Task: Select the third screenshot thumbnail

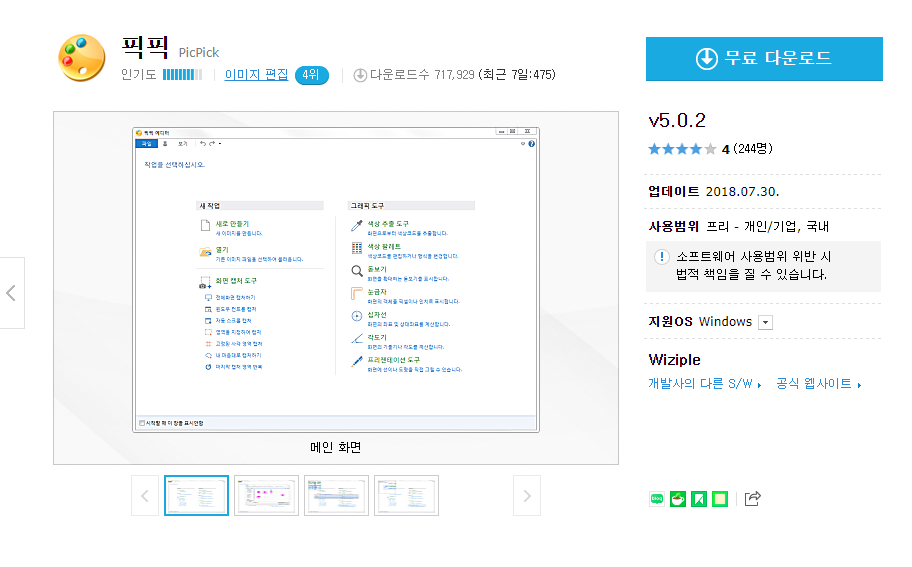Action: pos(336,495)
